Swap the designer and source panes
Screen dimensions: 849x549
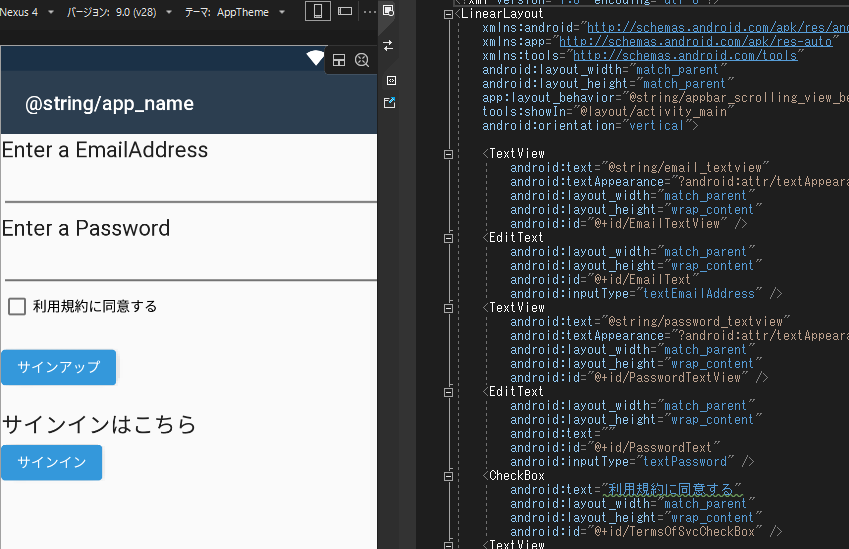click(389, 46)
